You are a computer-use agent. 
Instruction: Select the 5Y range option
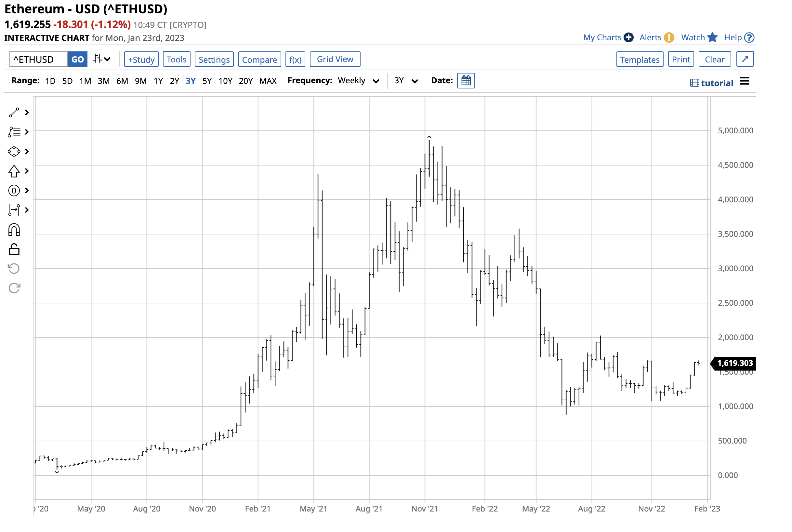pos(207,81)
